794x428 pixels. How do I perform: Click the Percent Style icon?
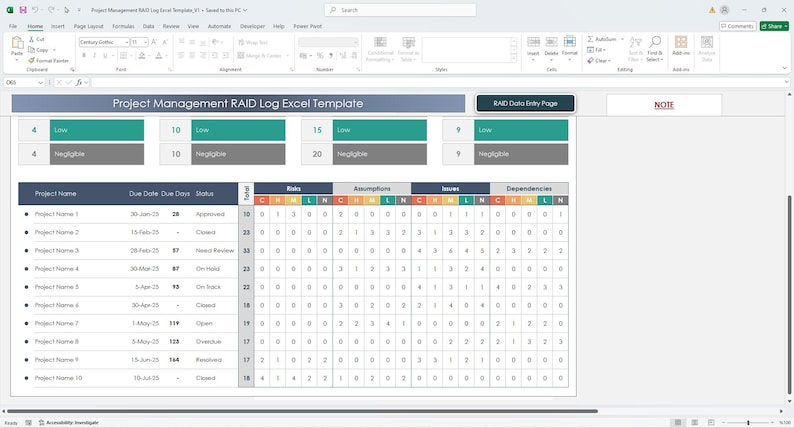[320, 56]
